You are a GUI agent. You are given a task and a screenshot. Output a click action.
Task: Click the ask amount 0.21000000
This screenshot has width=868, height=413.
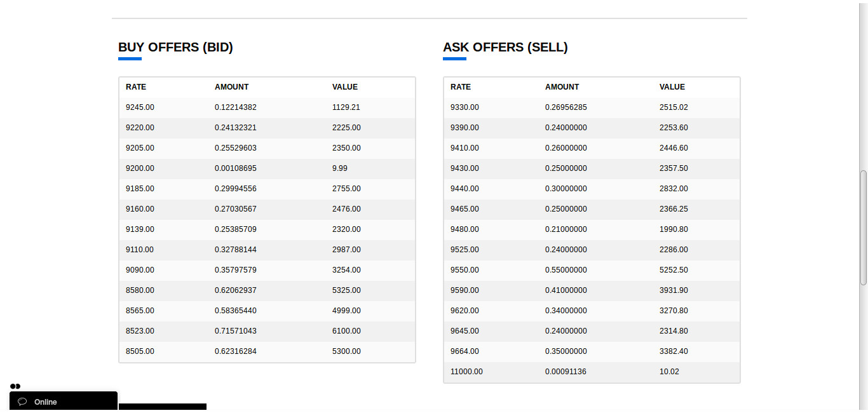coord(566,229)
